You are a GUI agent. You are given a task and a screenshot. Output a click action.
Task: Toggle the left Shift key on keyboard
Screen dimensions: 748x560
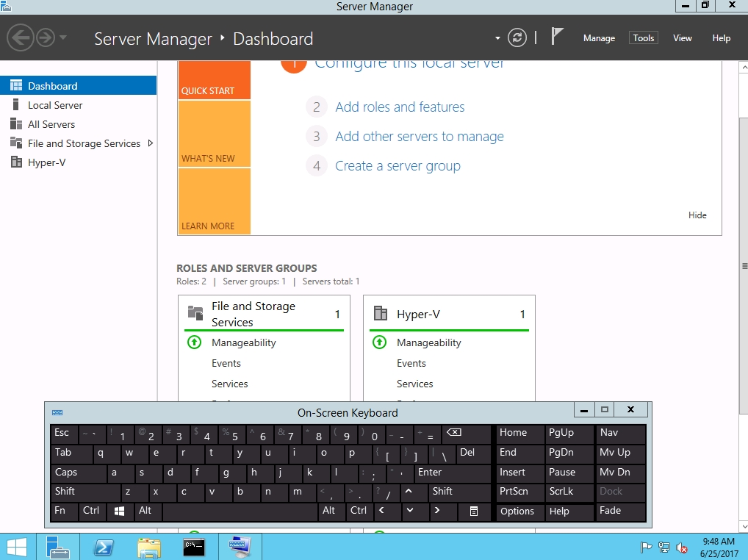coord(84,492)
